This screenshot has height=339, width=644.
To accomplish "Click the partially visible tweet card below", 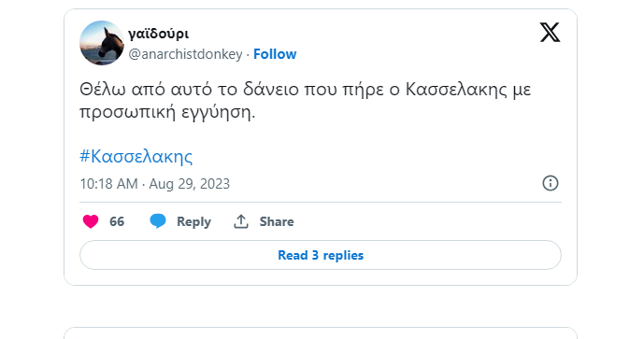I will 321,332.
